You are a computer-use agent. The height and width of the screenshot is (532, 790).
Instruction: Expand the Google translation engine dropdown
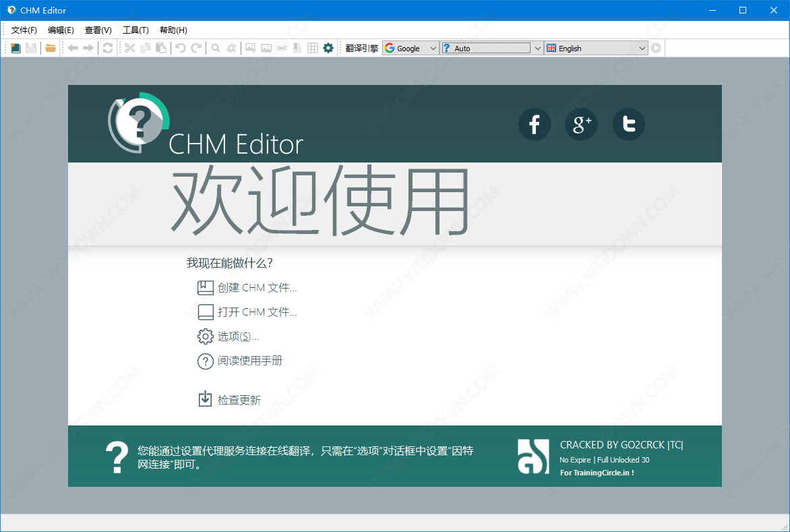tap(433, 48)
